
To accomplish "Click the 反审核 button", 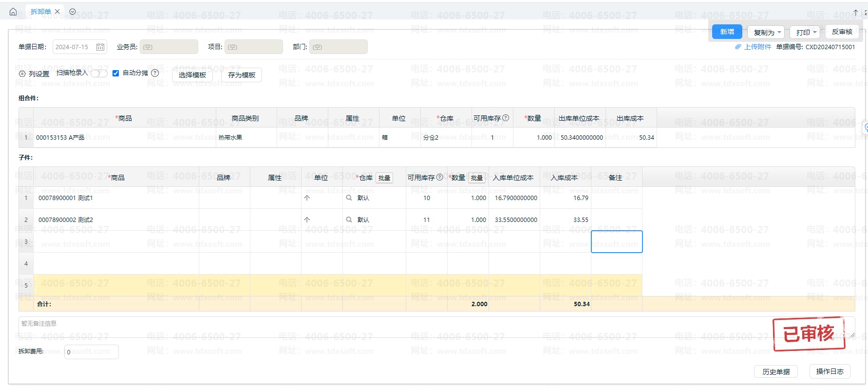I will click(842, 32).
